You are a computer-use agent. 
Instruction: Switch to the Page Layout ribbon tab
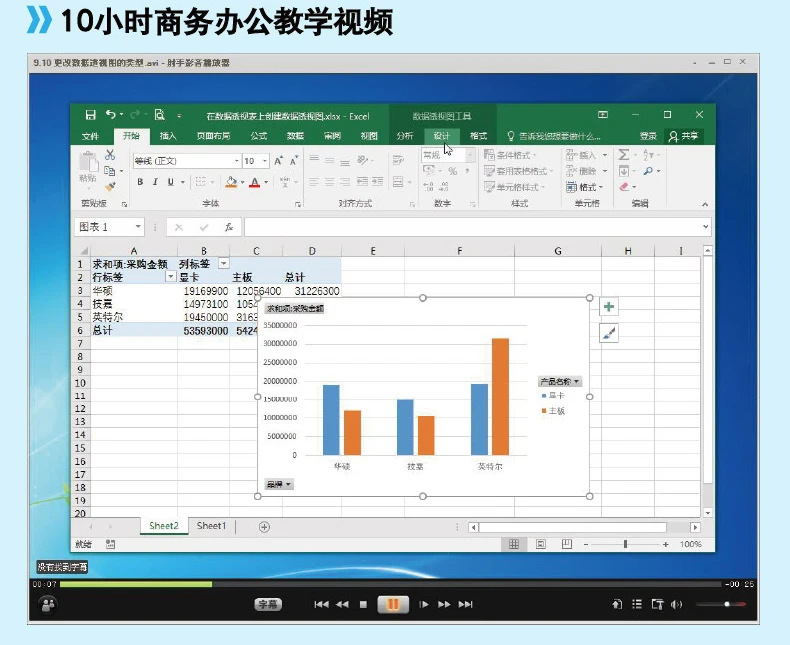213,136
